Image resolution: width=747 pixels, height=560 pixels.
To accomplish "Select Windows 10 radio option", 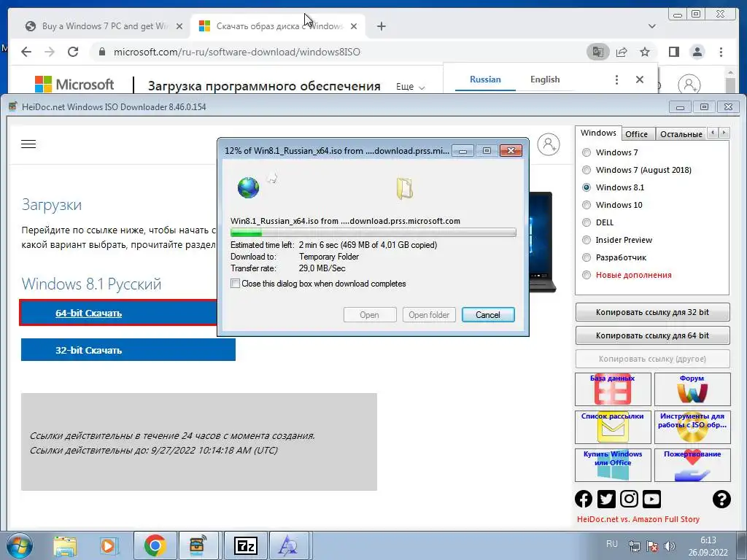I will click(x=587, y=205).
